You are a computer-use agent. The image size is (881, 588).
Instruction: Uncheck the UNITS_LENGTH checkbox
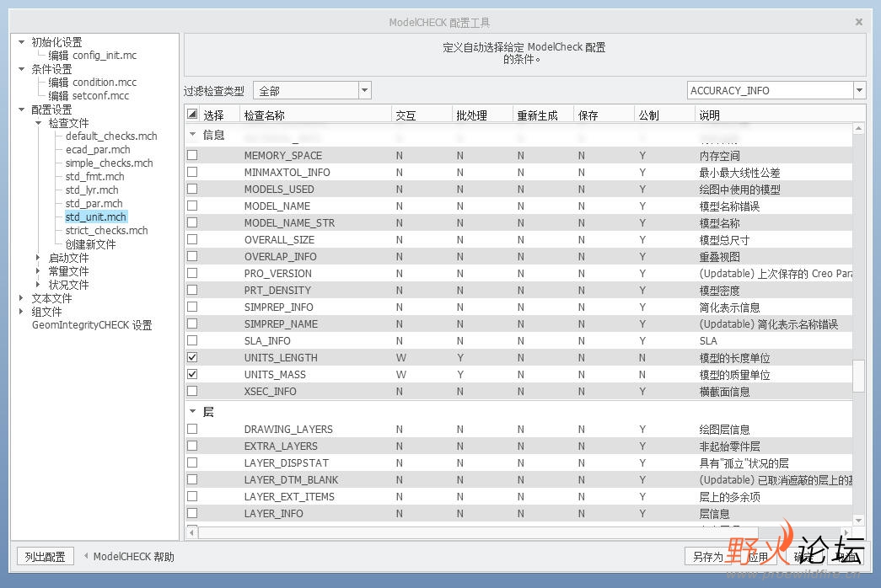tap(192, 357)
